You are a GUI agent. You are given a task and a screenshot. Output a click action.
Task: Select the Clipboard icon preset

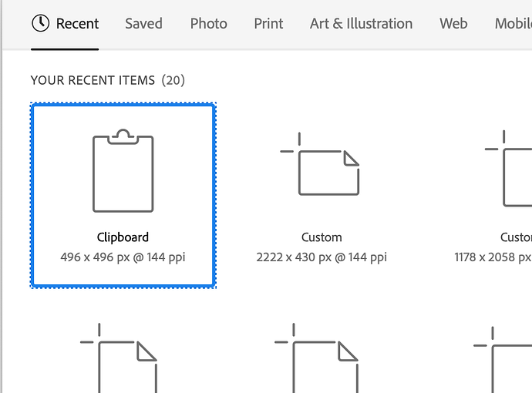[123, 170]
